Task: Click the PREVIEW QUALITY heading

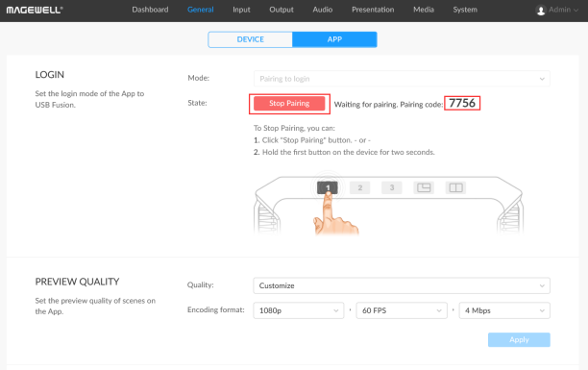Action: pyautogui.click(x=77, y=282)
